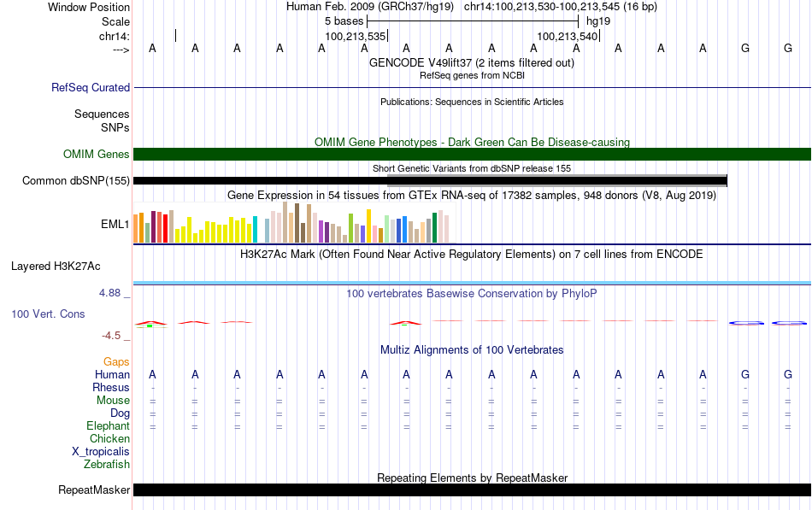Select the Human species row label
812x510 pixels.
(x=112, y=374)
